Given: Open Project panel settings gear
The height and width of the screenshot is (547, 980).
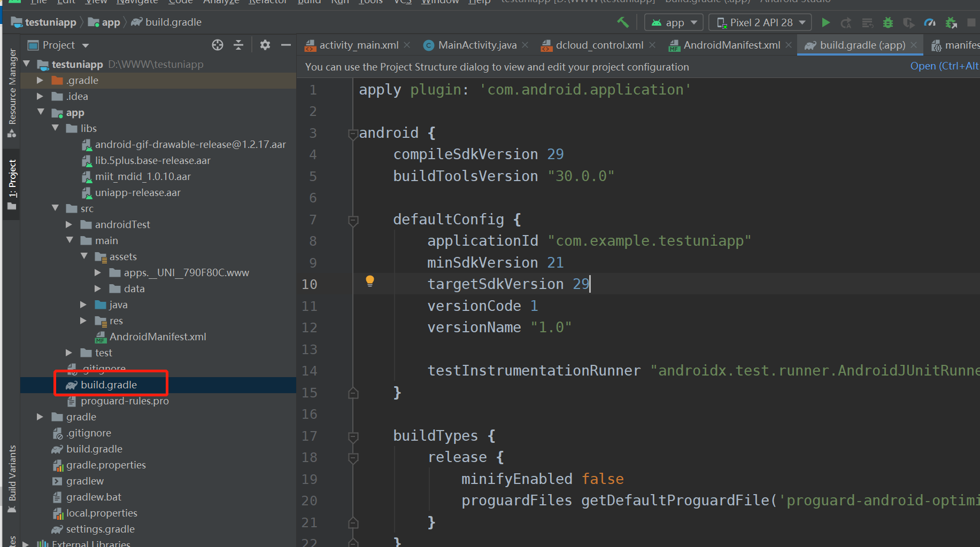Looking at the screenshot, I should pyautogui.click(x=265, y=45).
